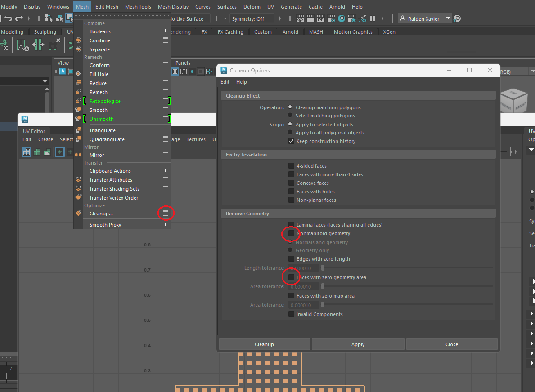Click the Redo arrow icon in the toolbar
The image size is (535, 392).
point(19,18)
